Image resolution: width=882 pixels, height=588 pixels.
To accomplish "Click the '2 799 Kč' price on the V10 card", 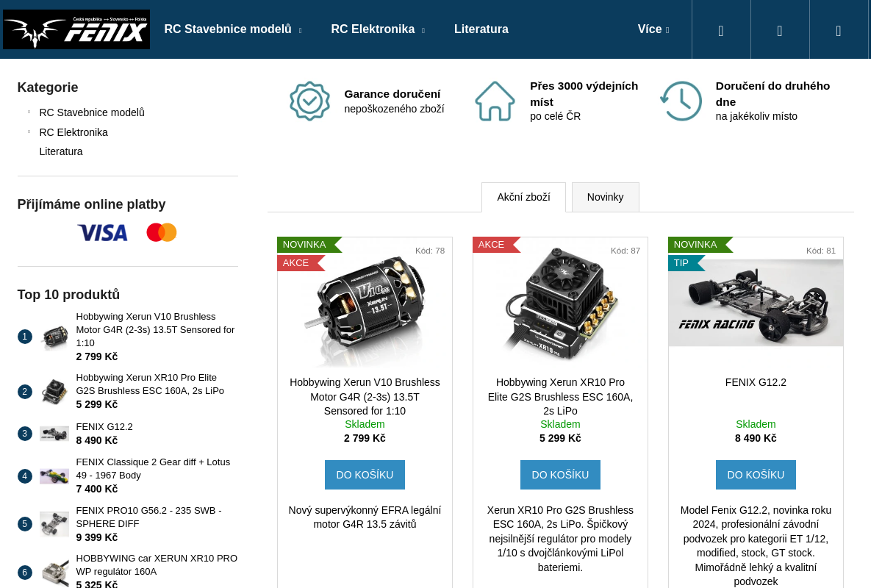I will pos(365,438).
